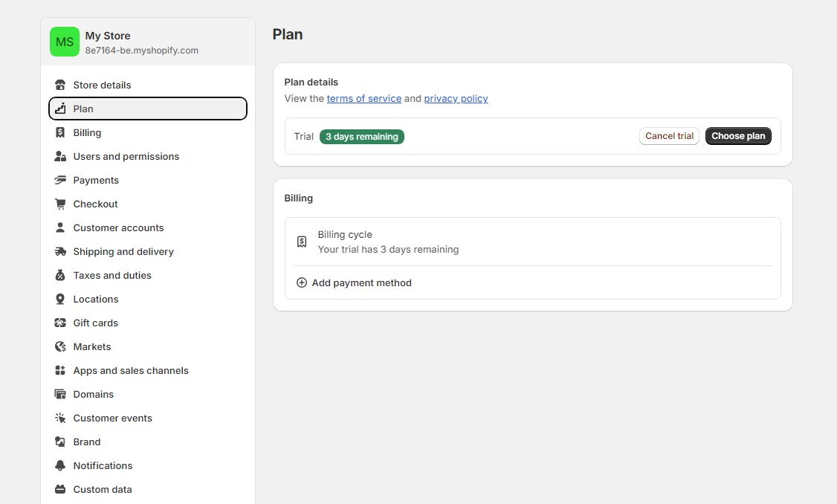Viewport: 837px width, 504px height.
Task: Click the Plan stairs icon
Action: coord(60,109)
